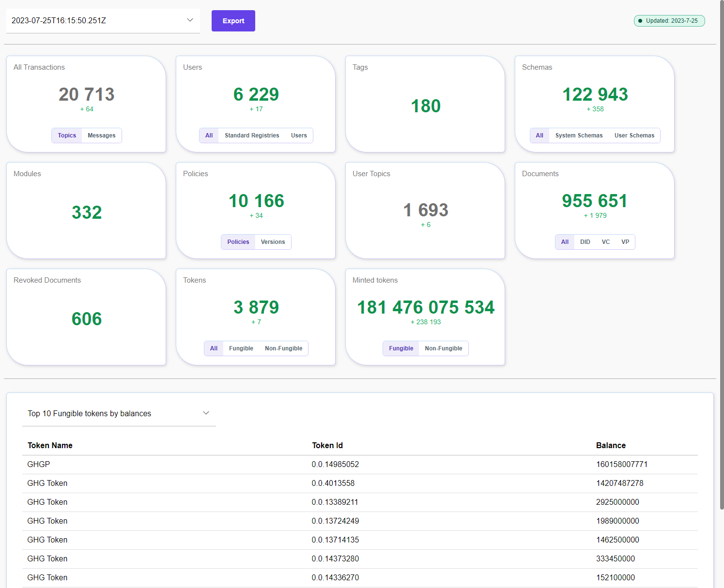Viewport: 724px width, 588px height.
Task: Switch Policies card to Versions
Action: click(273, 242)
